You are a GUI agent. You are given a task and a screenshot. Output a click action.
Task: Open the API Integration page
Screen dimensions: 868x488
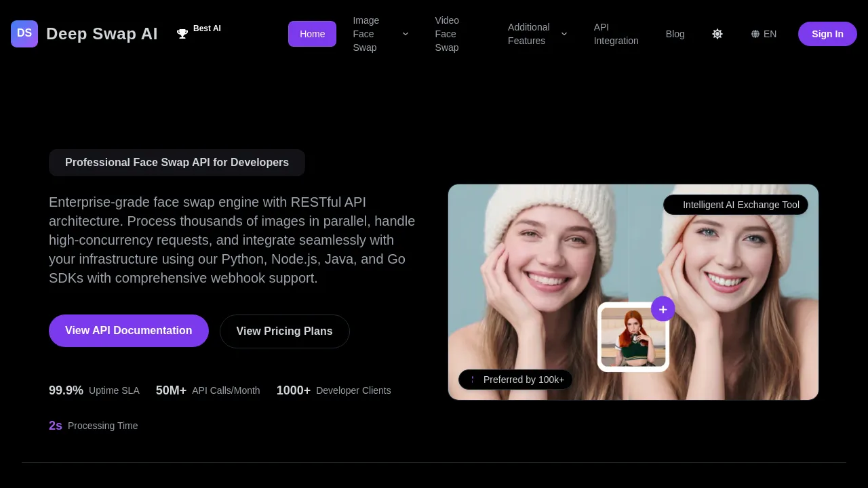(616, 34)
